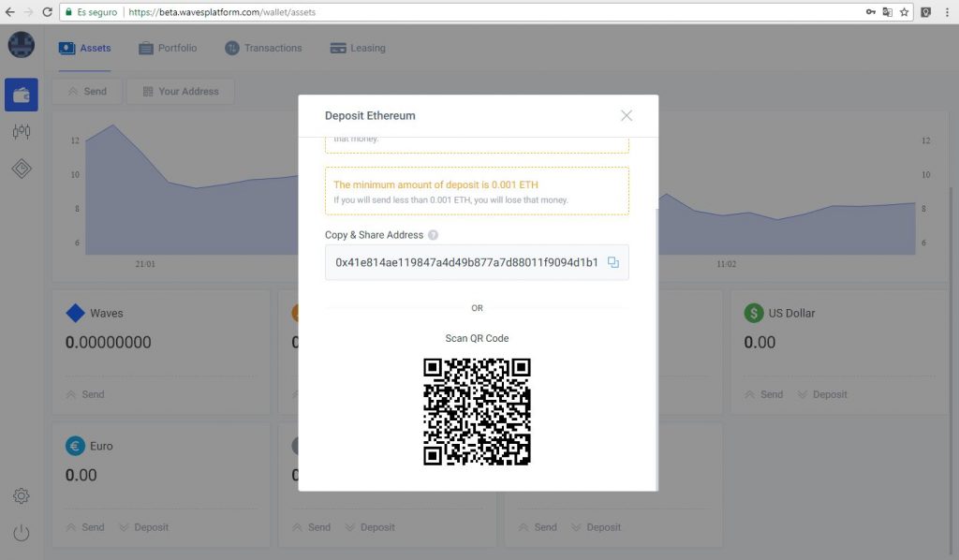Click the shield extension icon
This screenshot has height=560, width=959.
(926, 12)
